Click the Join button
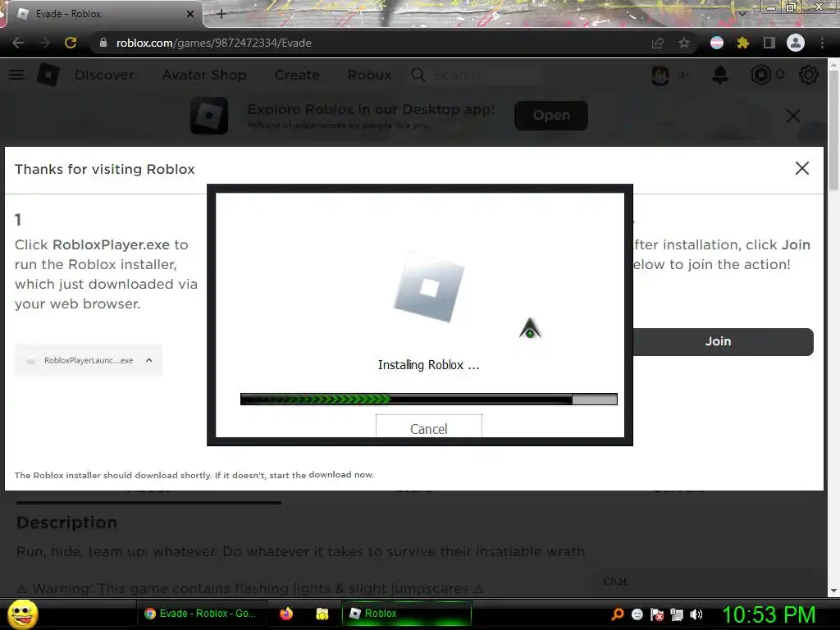 click(x=722, y=341)
